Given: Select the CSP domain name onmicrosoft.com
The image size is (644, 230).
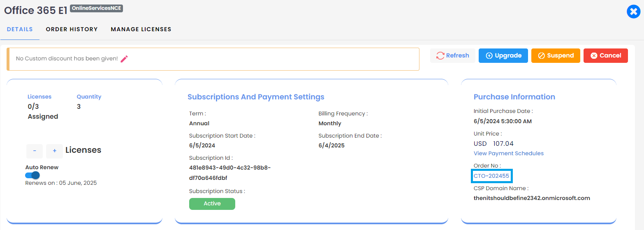Looking at the screenshot, I should coord(532,198).
